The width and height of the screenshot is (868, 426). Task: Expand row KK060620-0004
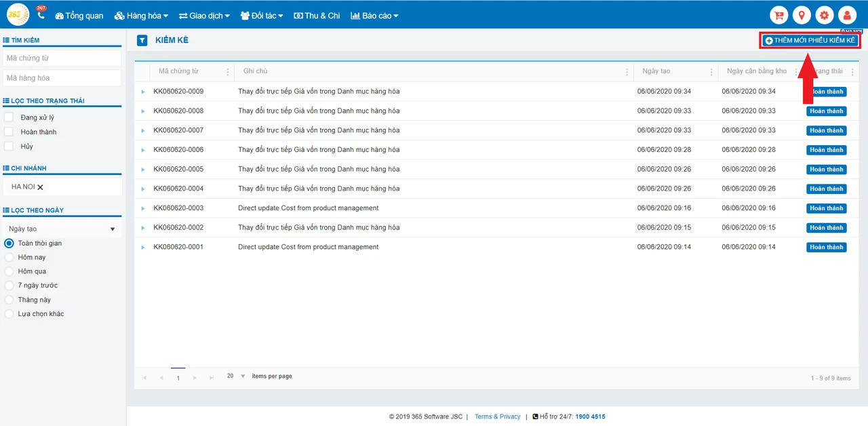click(x=143, y=189)
